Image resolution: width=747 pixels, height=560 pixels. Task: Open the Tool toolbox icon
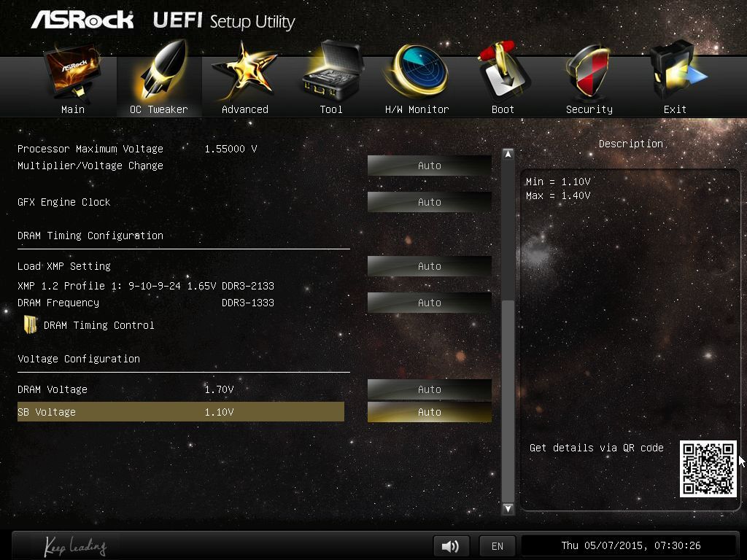pyautogui.click(x=333, y=71)
